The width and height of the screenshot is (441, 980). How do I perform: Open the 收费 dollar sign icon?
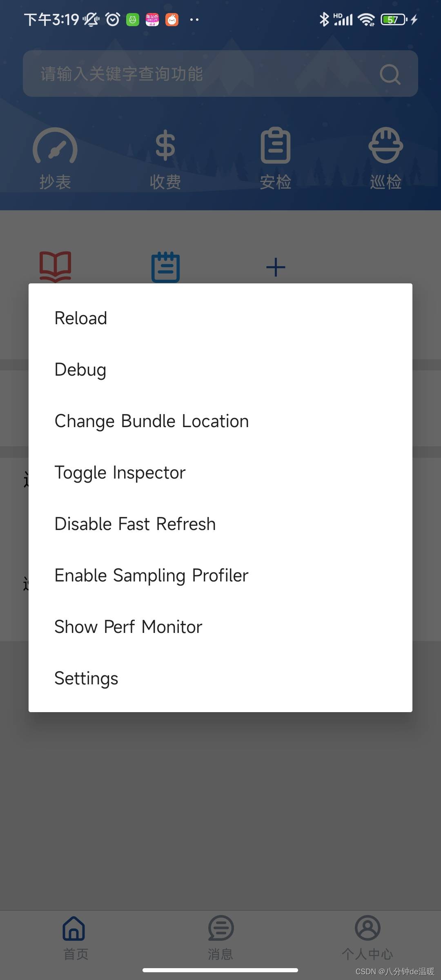(165, 145)
